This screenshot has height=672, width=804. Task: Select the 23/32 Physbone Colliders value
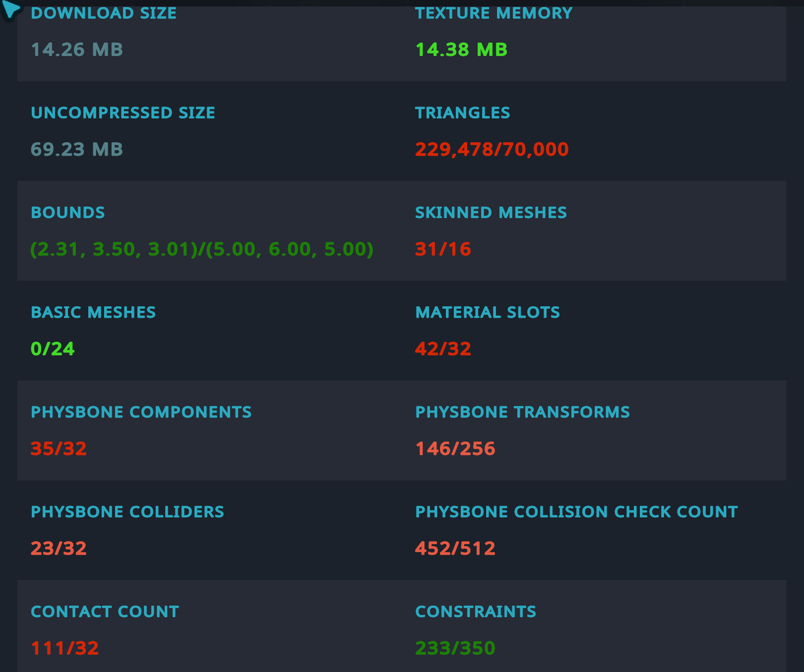pyautogui.click(x=59, y=548)
